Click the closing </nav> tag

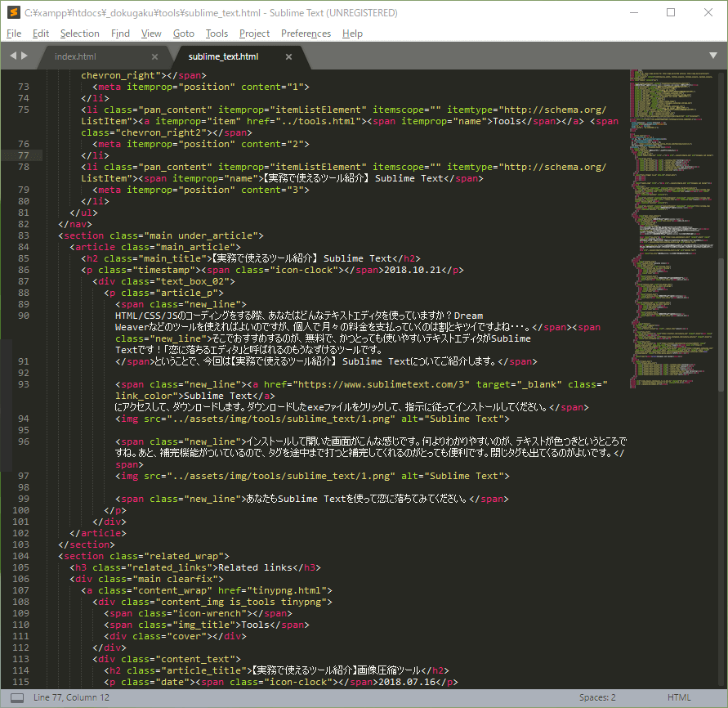(x=75, y=224)
